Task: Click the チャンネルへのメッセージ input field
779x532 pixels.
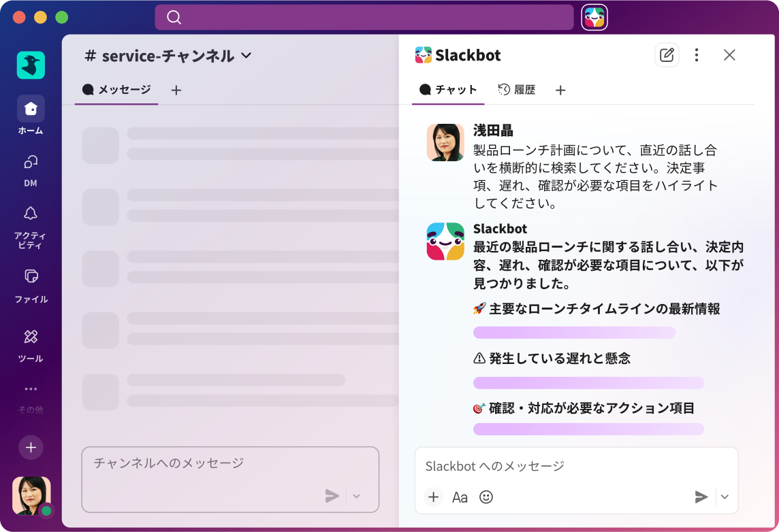Action: coord(231,480)
